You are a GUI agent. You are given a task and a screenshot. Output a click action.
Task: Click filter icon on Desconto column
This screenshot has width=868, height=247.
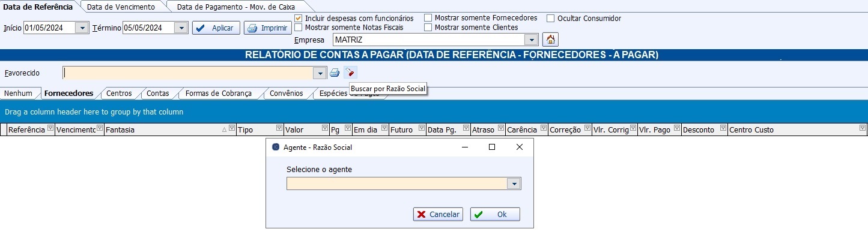pyautogui.click(x=723, y=128)
